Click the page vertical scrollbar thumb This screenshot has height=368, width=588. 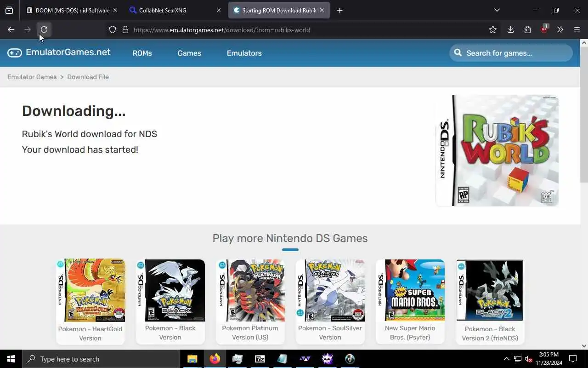coord(584,115)
